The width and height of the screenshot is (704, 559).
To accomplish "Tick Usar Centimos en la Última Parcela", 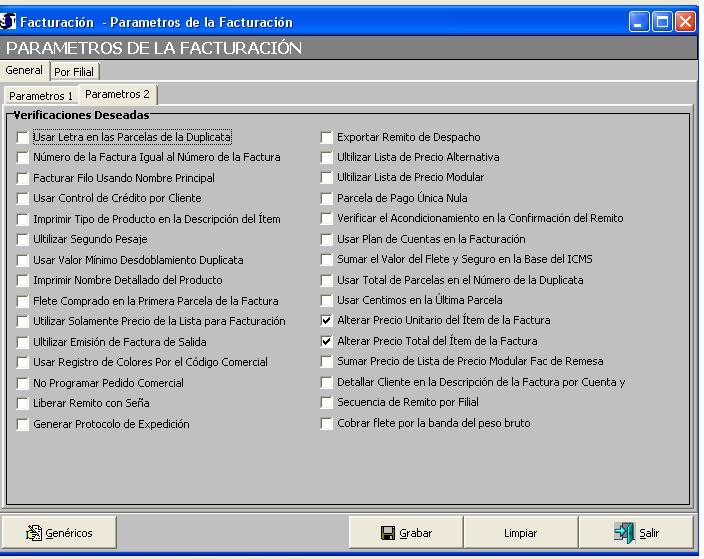I will pos(327,300).
